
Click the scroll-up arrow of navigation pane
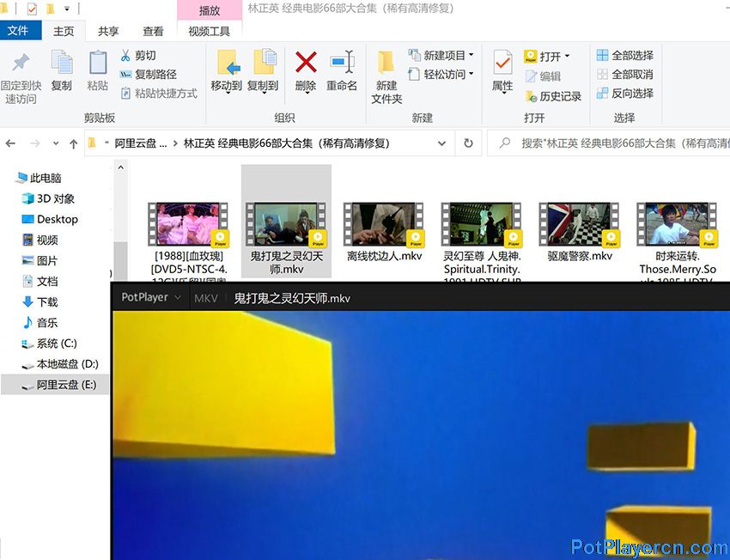[120, 167]
